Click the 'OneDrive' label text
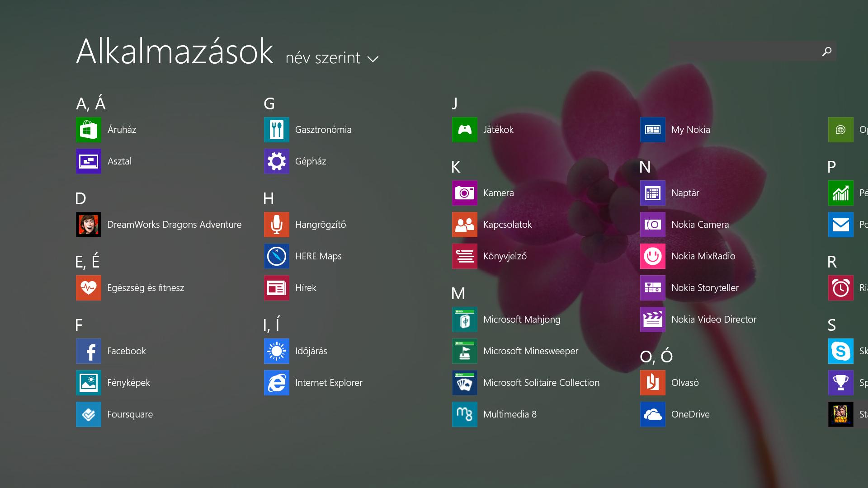Screen dimensions: 868x488 pos(690,414)
